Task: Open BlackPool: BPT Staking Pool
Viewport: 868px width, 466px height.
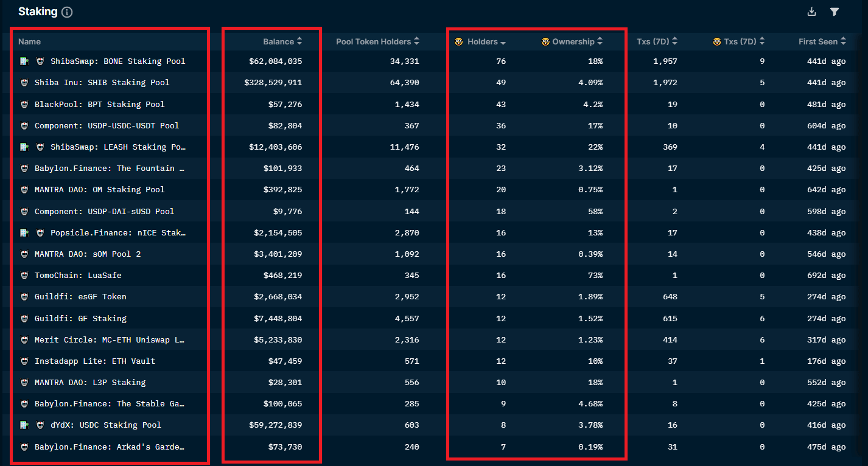Action: click(x=100, y=105)
